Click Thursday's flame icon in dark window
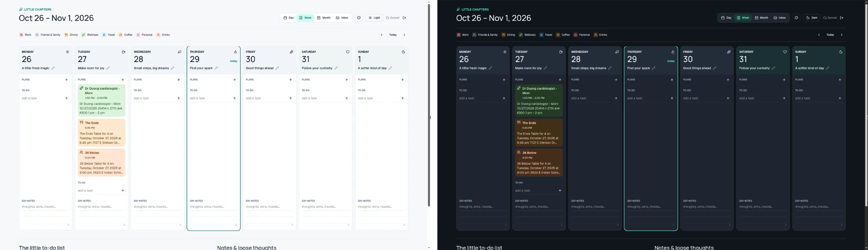Image resolution: width=868 pixels, height=250 pixels. [x=673, y=52]
